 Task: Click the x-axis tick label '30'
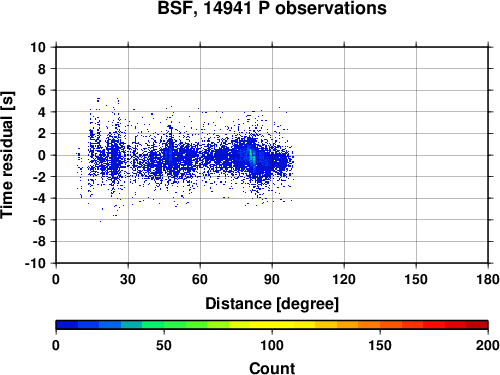click(x=128, y=279)
